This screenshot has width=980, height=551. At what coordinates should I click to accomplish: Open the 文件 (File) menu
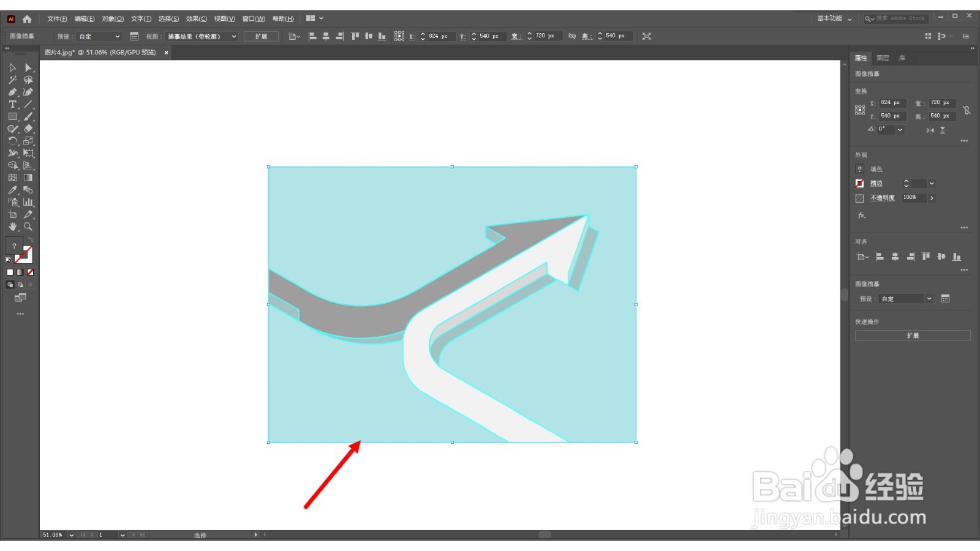(x=57, y=19)
